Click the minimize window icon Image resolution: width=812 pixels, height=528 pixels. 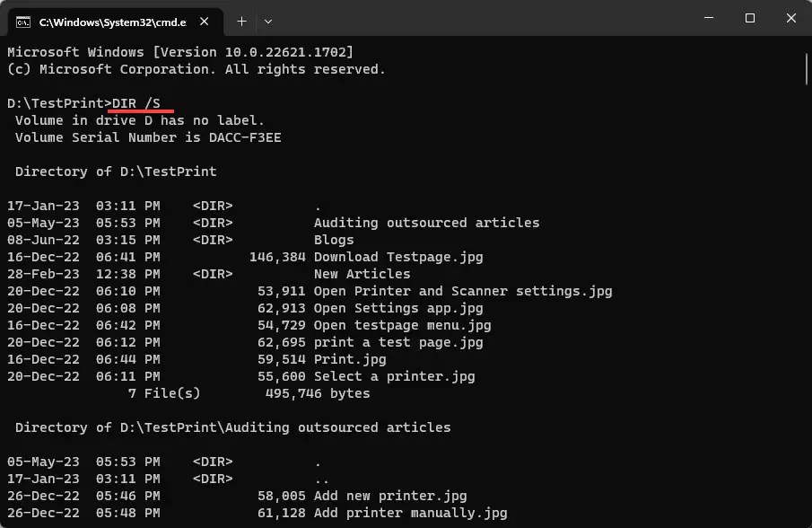(707, 17)
